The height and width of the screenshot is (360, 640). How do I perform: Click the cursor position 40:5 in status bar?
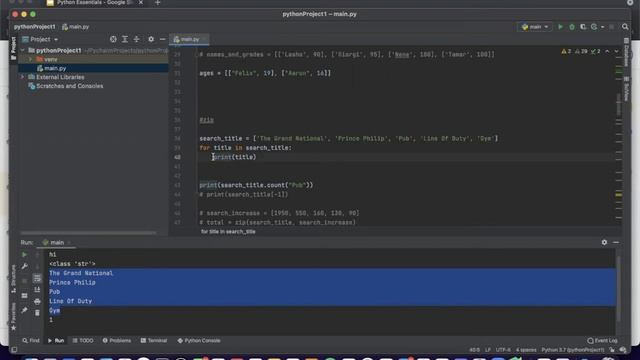474,350
